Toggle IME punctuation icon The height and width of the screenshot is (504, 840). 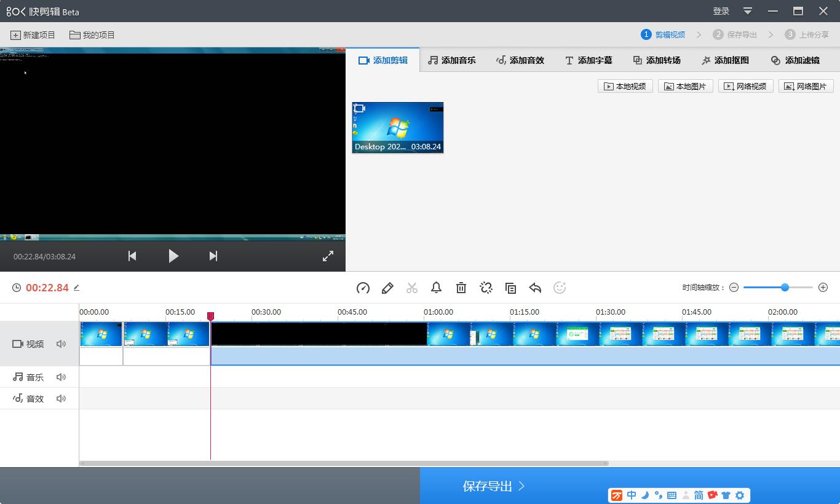pos(658,495)
